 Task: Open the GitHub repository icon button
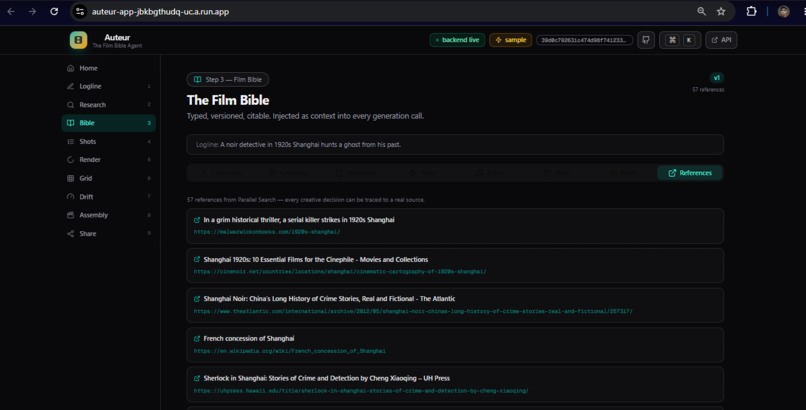tap(646, 40)
